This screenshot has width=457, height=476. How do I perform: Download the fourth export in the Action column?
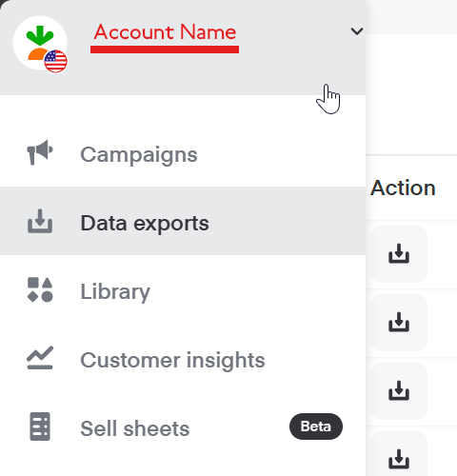pyautogui.click(x=399, y=457)
